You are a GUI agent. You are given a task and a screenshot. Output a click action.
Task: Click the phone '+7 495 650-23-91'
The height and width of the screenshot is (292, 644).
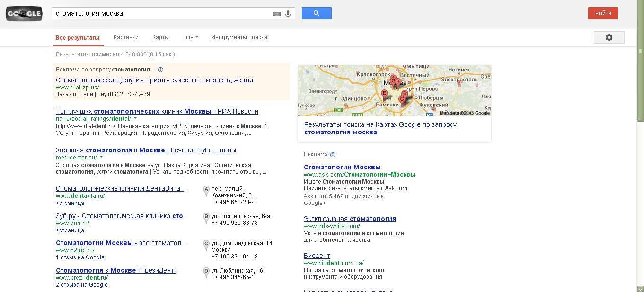tap(234, 202)
